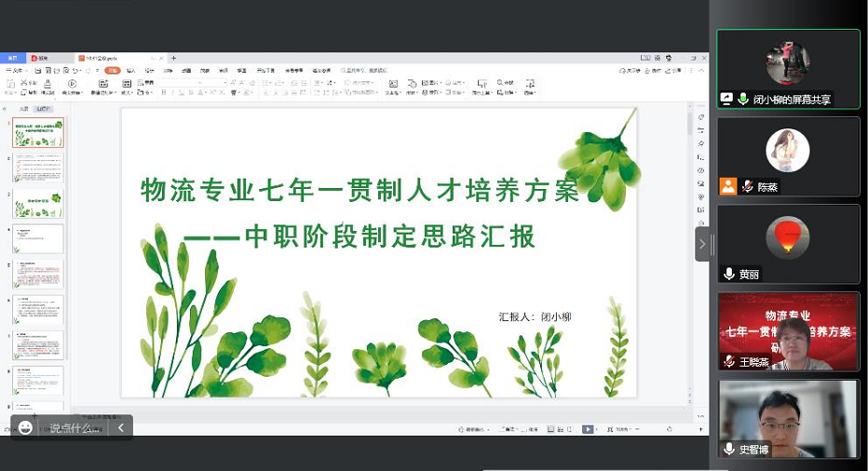Click the text box tool in ribbon
The image size is (868, 471).
tap(393, 84)
